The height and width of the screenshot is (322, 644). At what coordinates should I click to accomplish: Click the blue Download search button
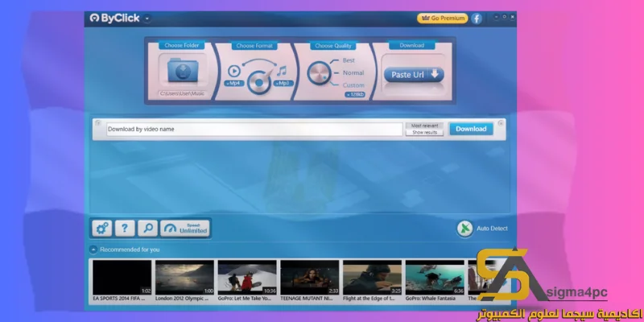click(x=471, y=129)
